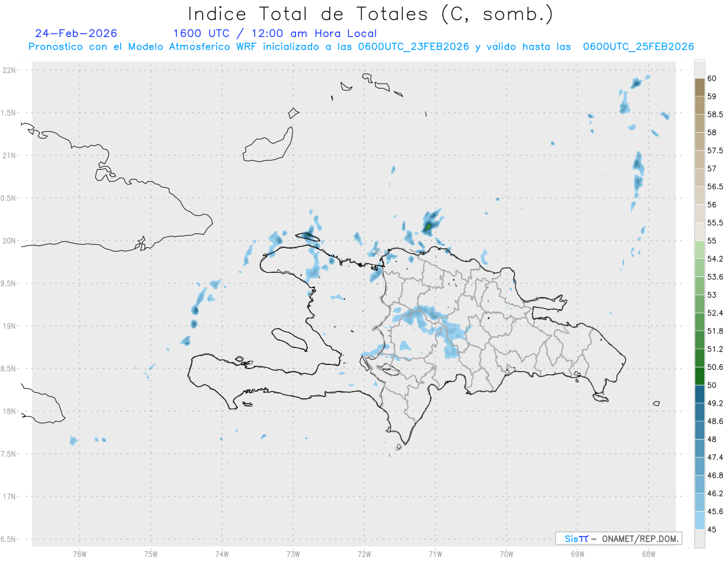The width and height of the screenshot is (728, 562).
Task: Select the pale green swatch between 54.2 and 55
Action: click(699, 250)
